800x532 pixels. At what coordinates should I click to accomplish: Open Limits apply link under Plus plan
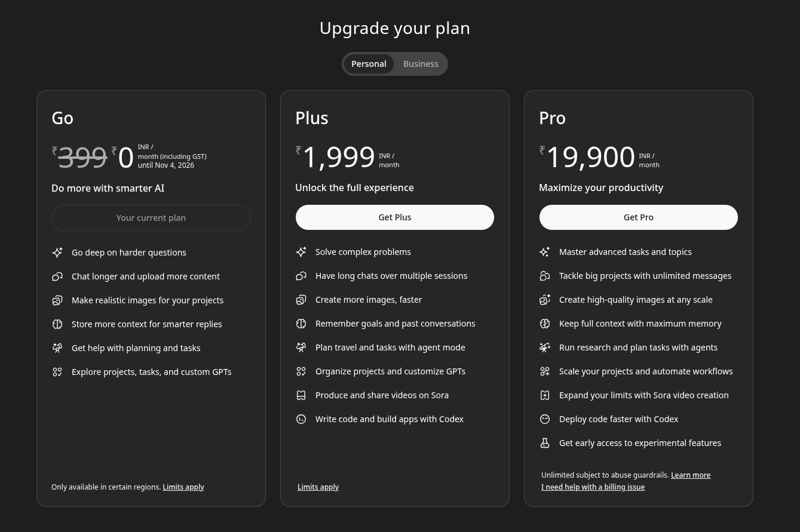pyautogui.click(x=318, y=487)
